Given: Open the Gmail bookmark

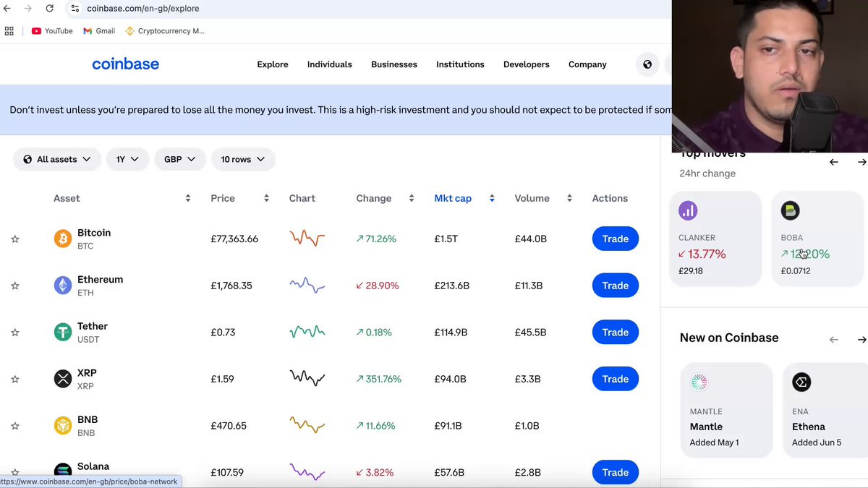Looking at the screenshot, I should (x=99, y=31).
